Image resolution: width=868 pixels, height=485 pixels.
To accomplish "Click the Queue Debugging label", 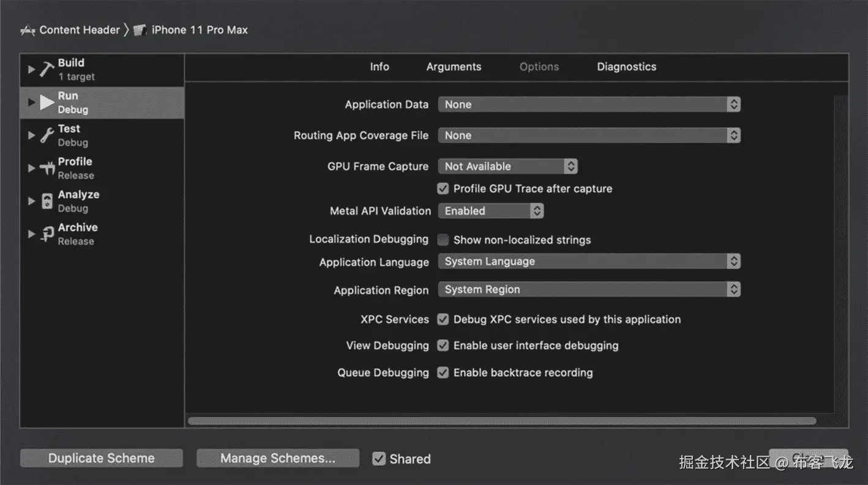I will click(x=383, y=372).
